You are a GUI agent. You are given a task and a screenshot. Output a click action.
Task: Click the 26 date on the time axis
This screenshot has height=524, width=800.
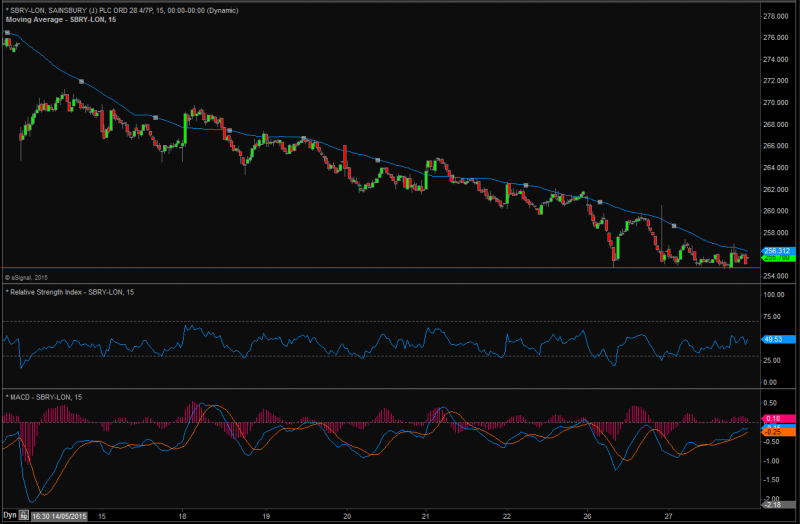587,516
